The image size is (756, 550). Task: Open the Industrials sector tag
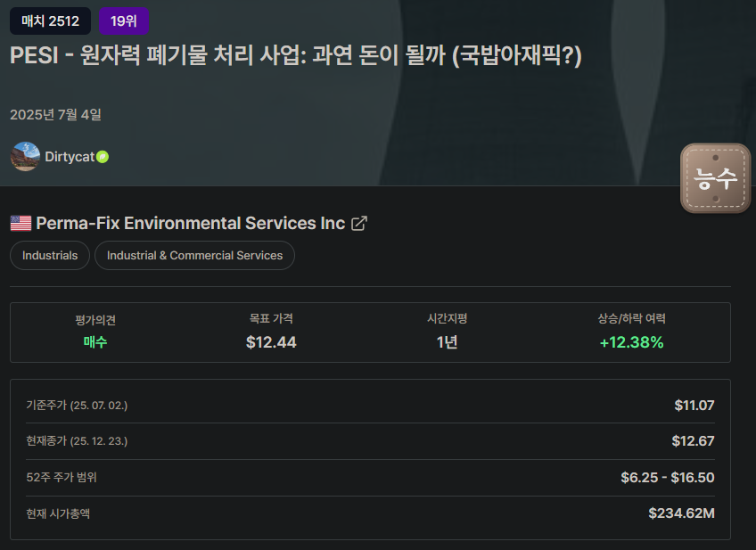[x=50, y=255]
